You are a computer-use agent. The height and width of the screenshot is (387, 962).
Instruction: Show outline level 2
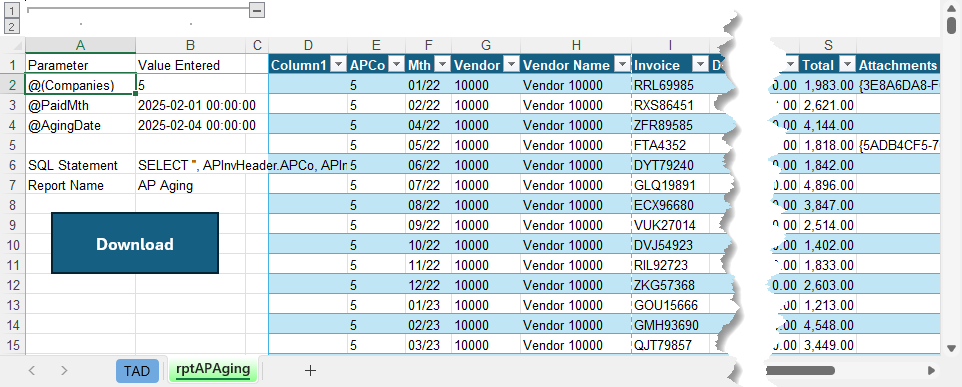tap(12, 26)
